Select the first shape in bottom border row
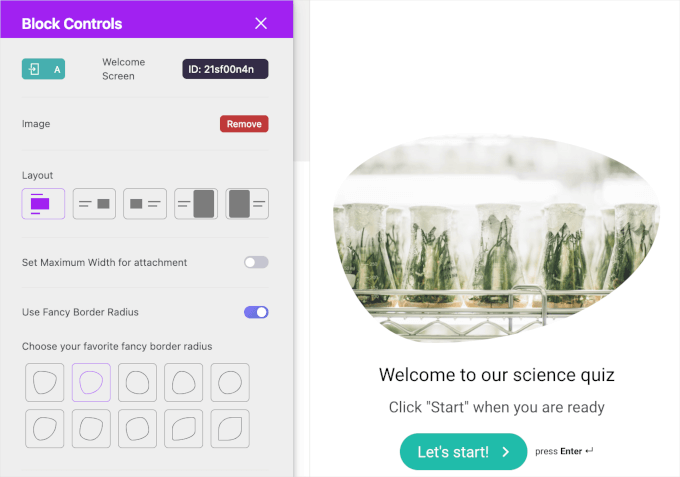680x477 pixels. (x=45, y=428)
